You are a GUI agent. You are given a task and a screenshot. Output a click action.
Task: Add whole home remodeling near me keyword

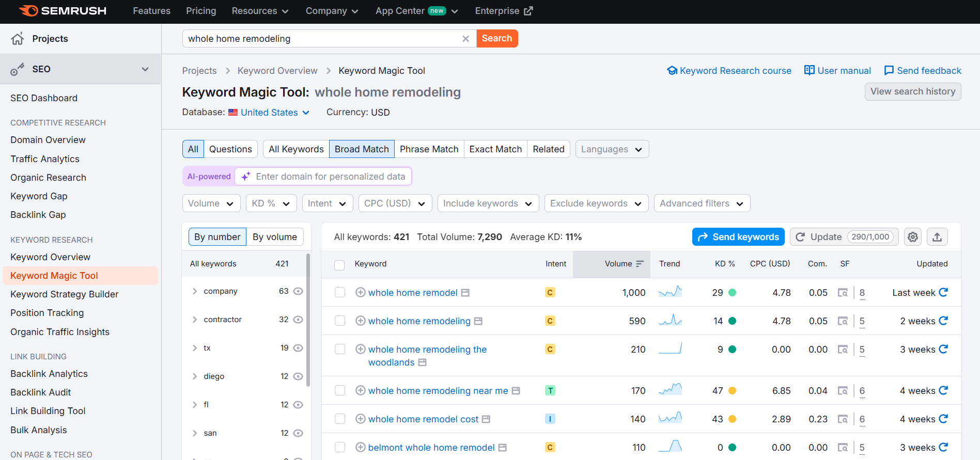361,390
